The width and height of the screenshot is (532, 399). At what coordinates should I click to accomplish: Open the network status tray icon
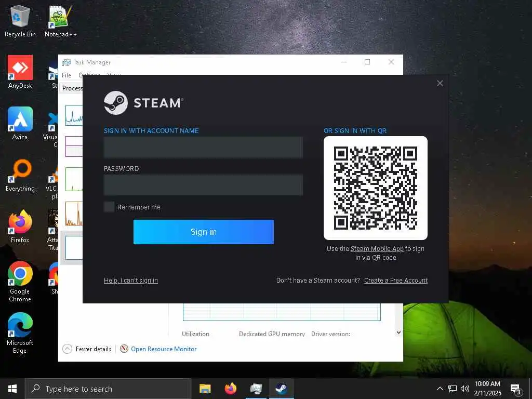(453, 389)
